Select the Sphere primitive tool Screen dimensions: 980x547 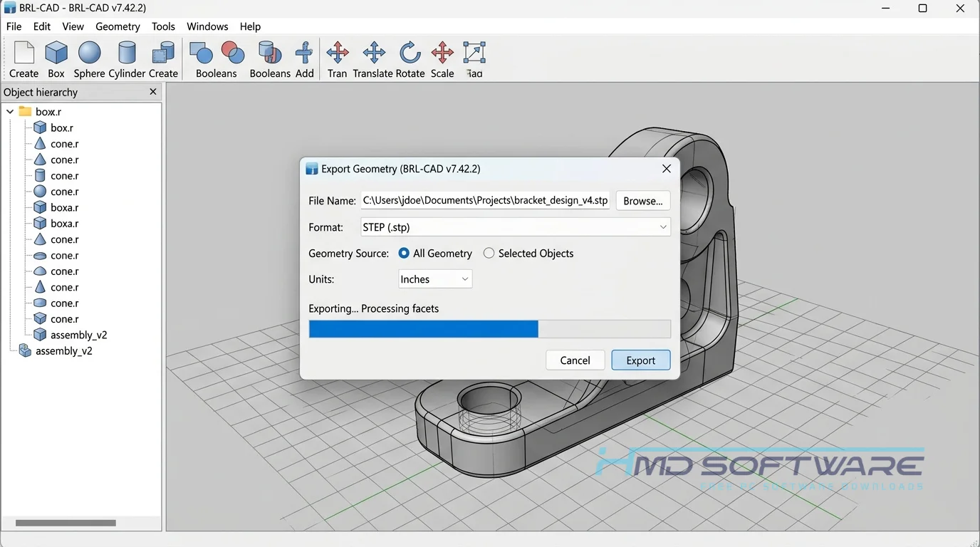[x=90, y=53]
